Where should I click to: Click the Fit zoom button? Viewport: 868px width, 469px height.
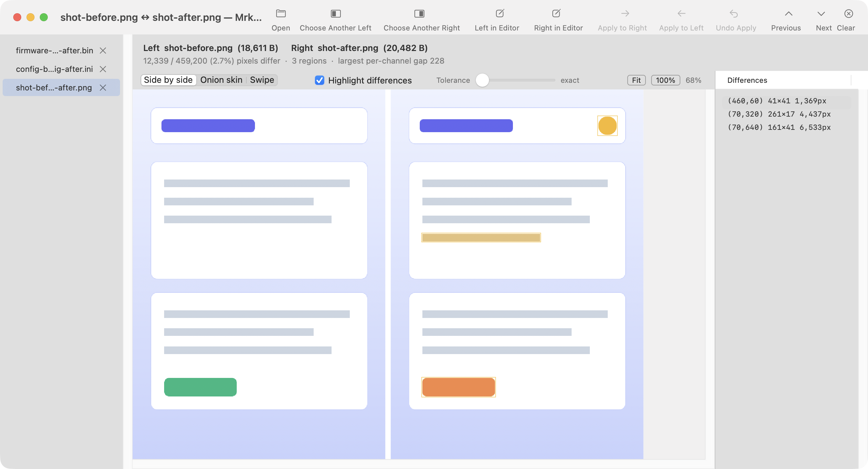click(636, 80)
